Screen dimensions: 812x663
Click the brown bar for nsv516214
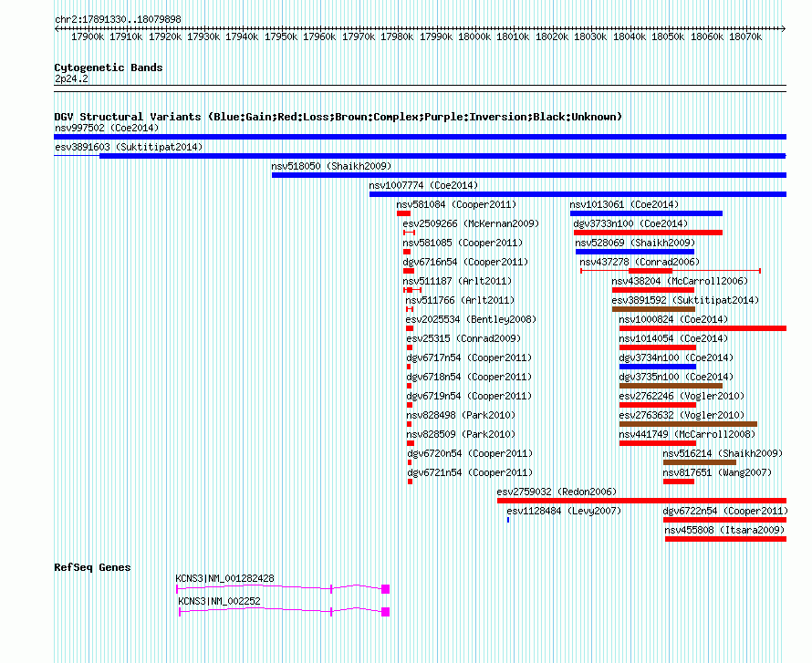click(x=700, y=462)
